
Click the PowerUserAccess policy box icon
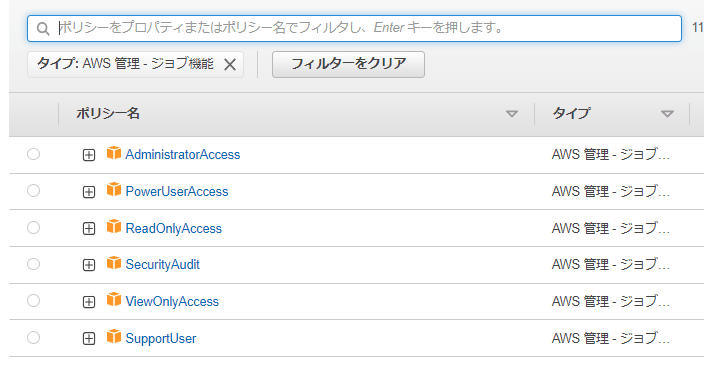point(114,190)
